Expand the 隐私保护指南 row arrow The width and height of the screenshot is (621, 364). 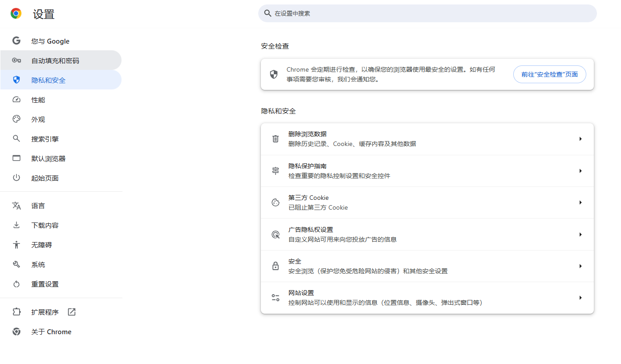(x=580, y=171)
